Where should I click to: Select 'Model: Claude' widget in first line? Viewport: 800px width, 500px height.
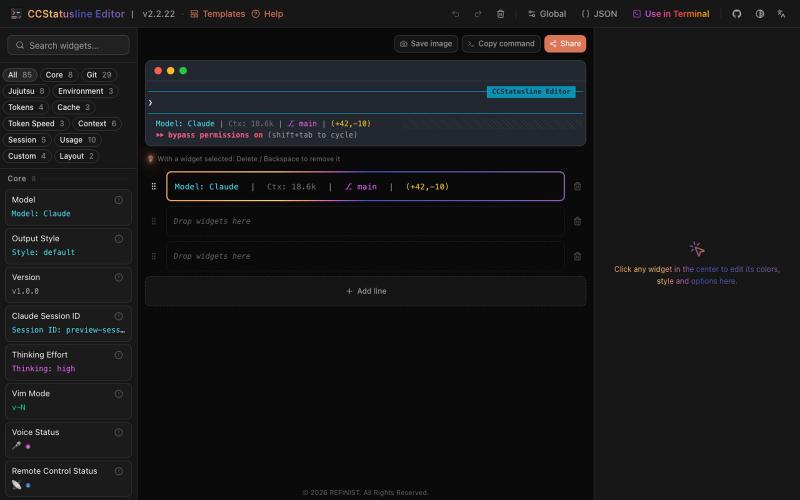point(206,187)
